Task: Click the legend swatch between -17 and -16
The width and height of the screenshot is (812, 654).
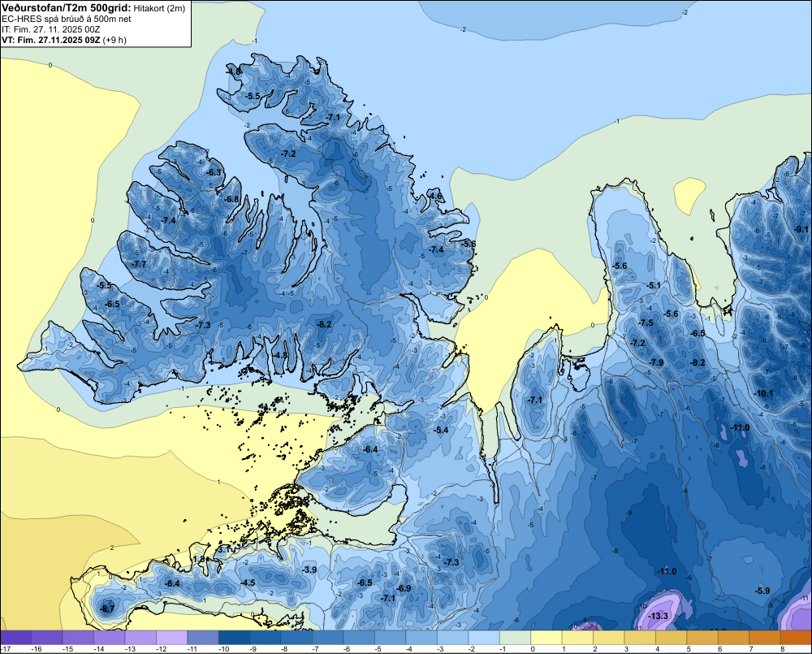Action: pyautogui.click(x=16, y=638)
